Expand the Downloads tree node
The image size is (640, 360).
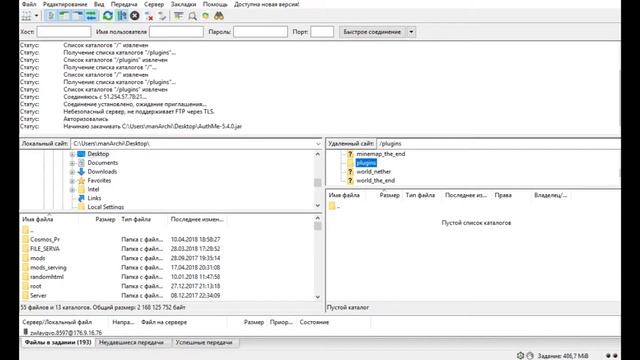coord(72,172)
